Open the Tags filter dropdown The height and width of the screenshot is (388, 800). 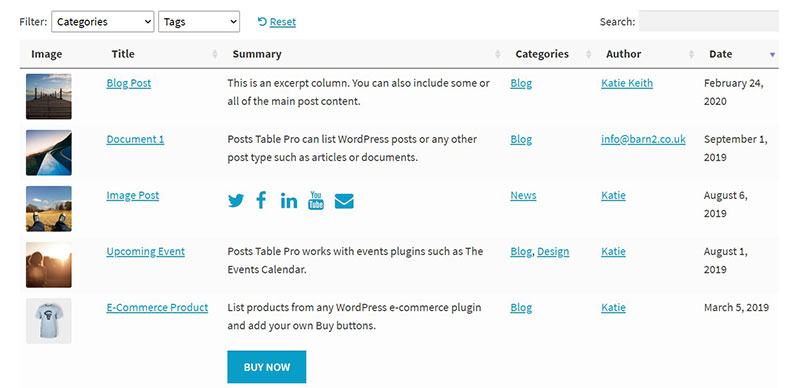[199, 22]
